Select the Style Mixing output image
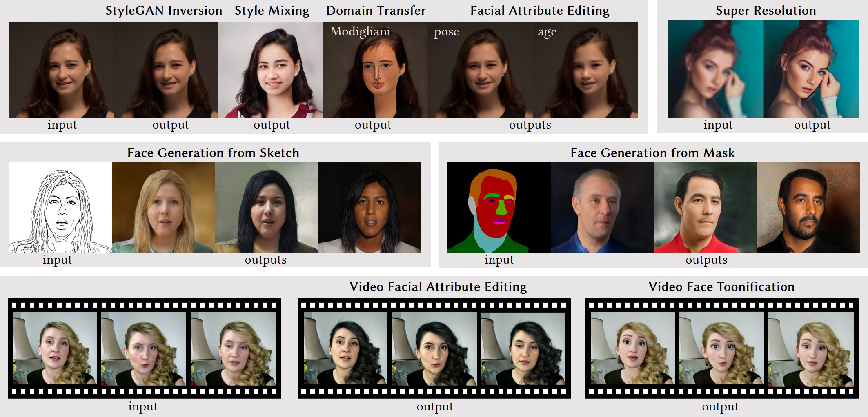 [x=271, y=70]
